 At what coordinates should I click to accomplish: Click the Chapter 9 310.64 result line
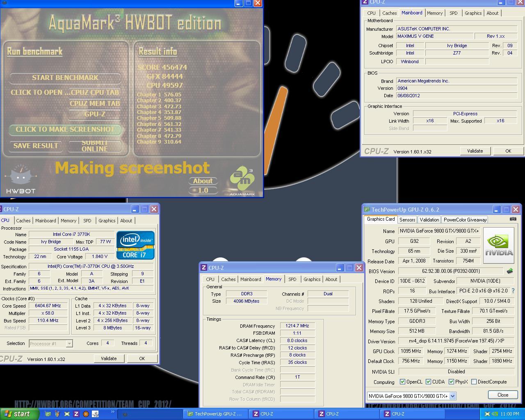(159, 142)
